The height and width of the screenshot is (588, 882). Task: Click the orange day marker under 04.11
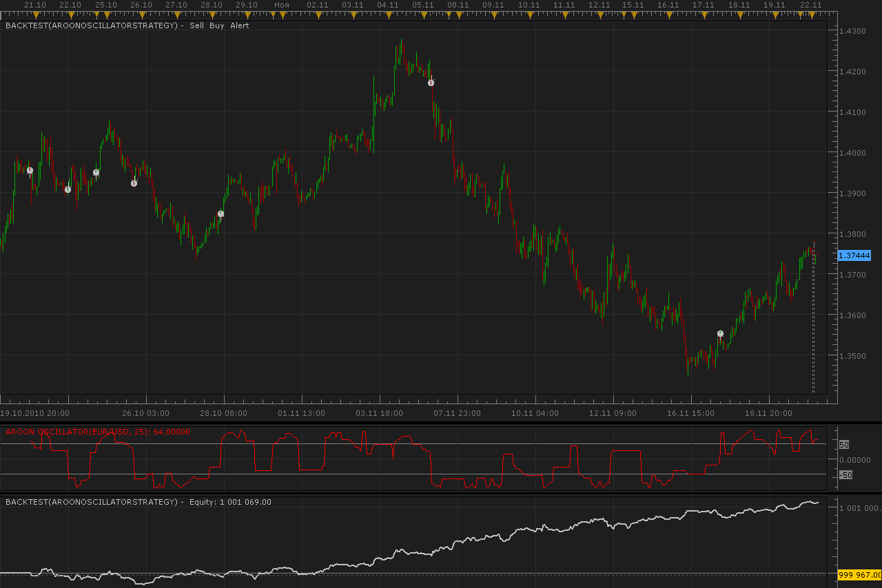click(x=388, y=14)
